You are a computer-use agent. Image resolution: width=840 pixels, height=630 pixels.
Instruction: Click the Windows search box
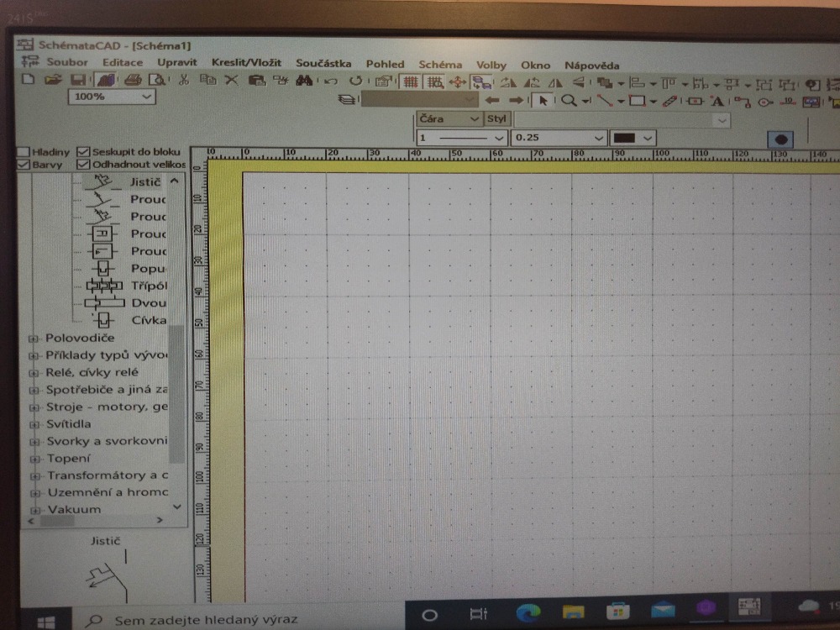(x=239, y=619)
